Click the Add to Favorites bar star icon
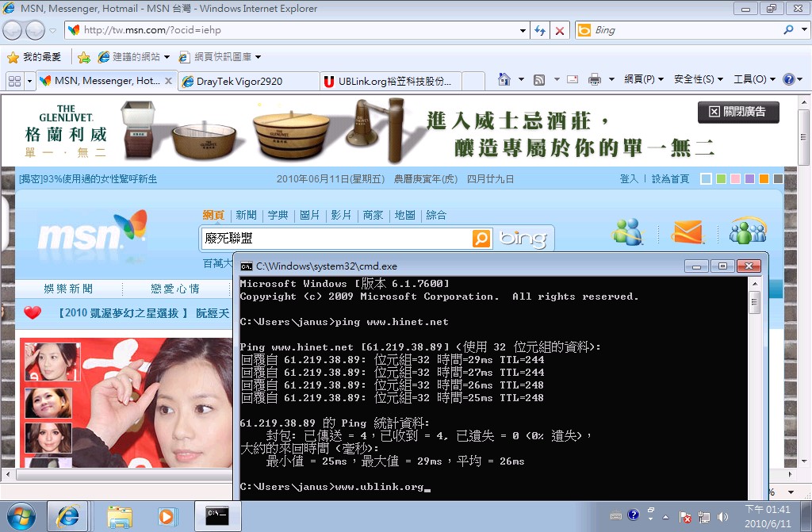The image size is (812, 532). tap(84, 57)
